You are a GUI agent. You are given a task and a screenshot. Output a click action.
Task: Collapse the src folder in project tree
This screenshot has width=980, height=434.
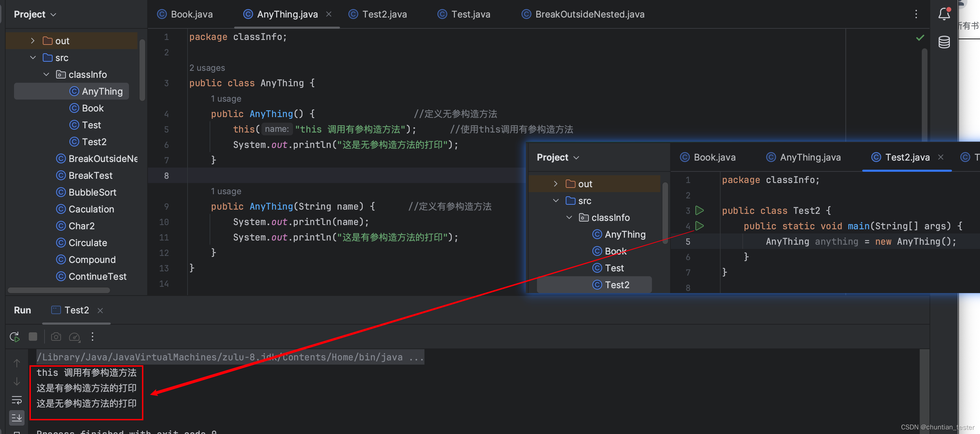[33, 57]
